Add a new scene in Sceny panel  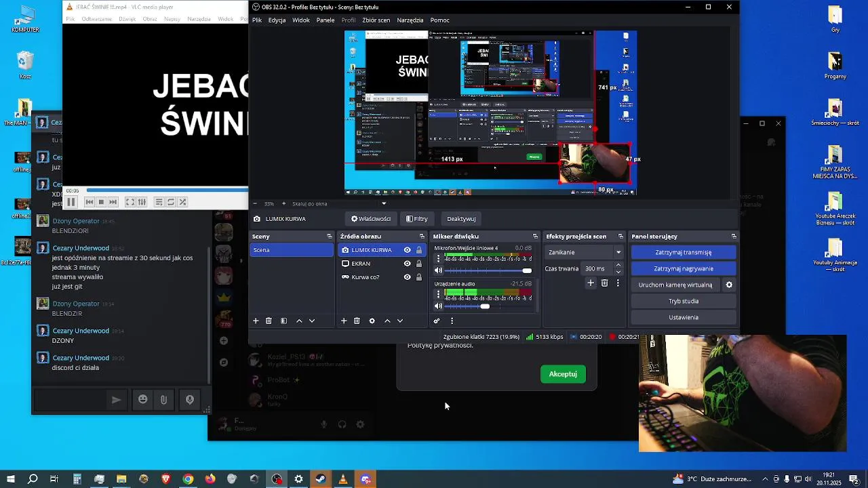pos(256,321)
